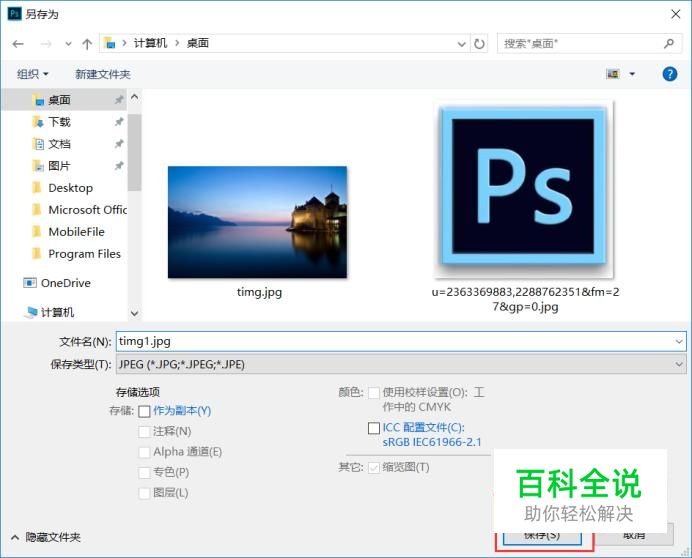Open the help question mark icon
This screenshot has height=558, width=692.
coord(669,74)
